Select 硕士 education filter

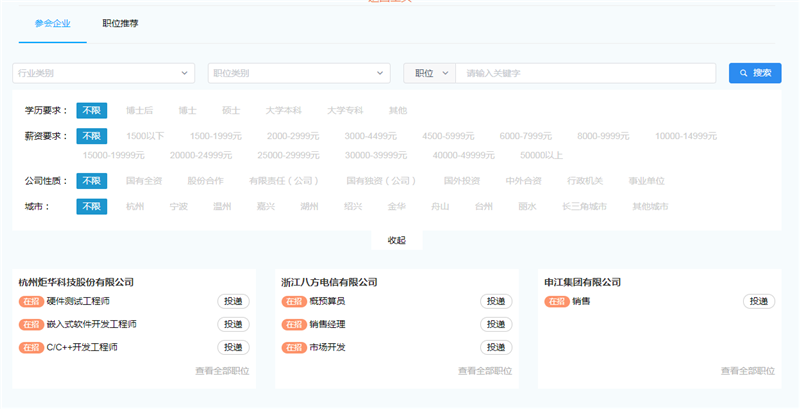click(230, 110)
